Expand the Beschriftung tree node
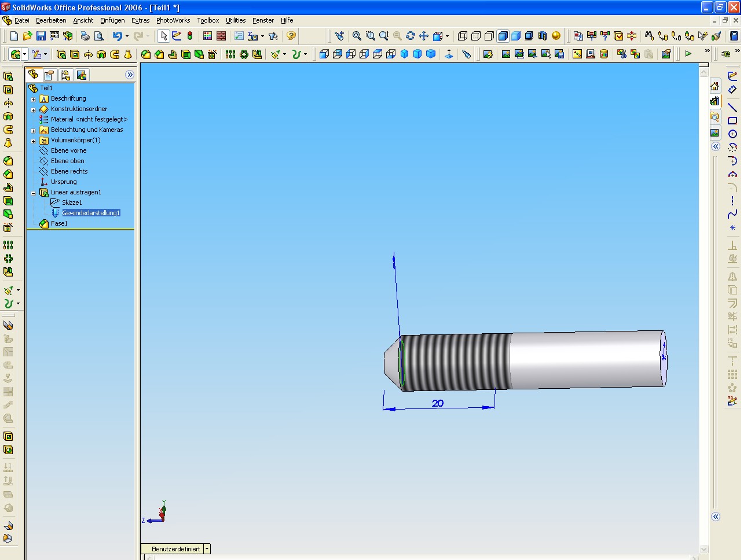The image size is (751, 560). point(33,99)
